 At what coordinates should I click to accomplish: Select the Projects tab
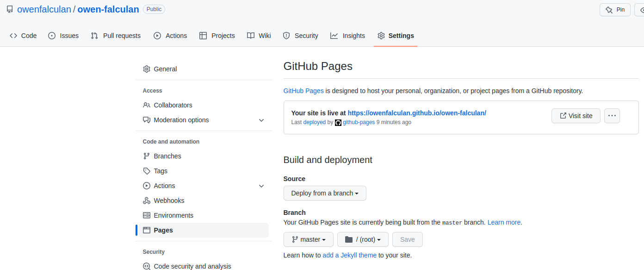pyautogui.click(x=217, y=36)
